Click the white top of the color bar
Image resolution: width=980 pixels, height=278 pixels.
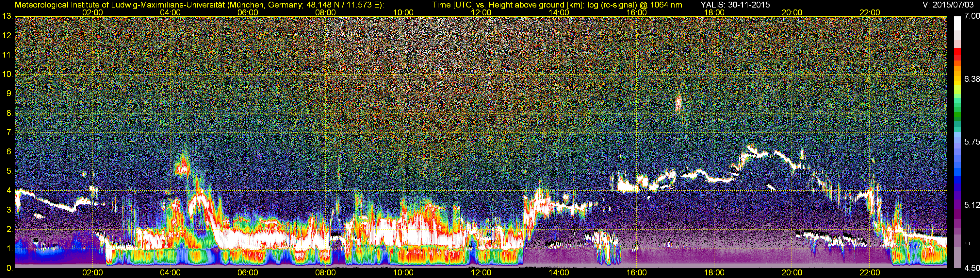[x=957, y=23]
